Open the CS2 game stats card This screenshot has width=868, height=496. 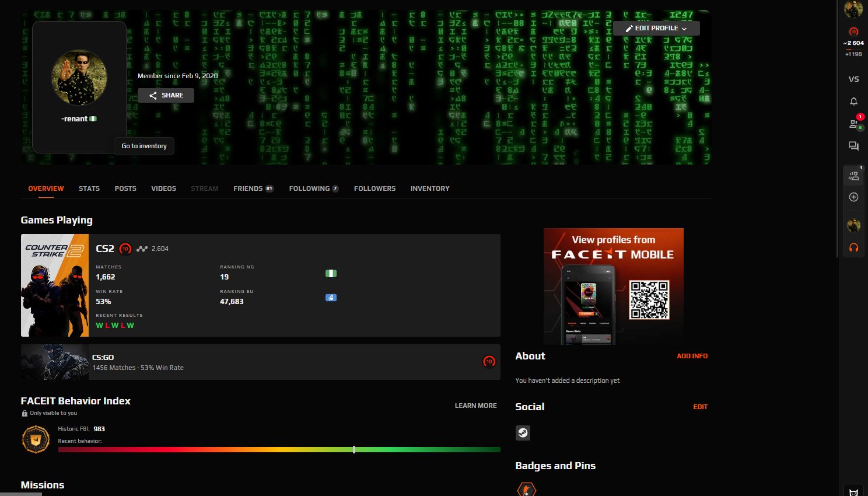click(x=260, y=285)
